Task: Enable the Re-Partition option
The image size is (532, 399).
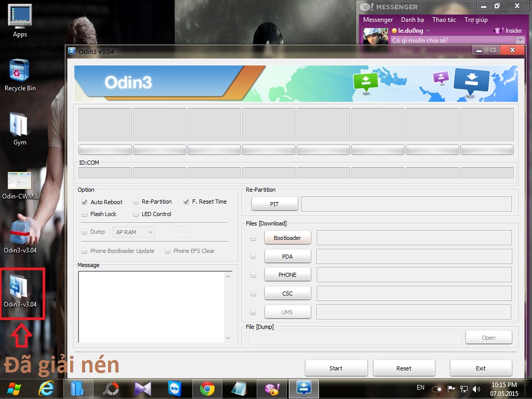Action: [x=136, y=202]
